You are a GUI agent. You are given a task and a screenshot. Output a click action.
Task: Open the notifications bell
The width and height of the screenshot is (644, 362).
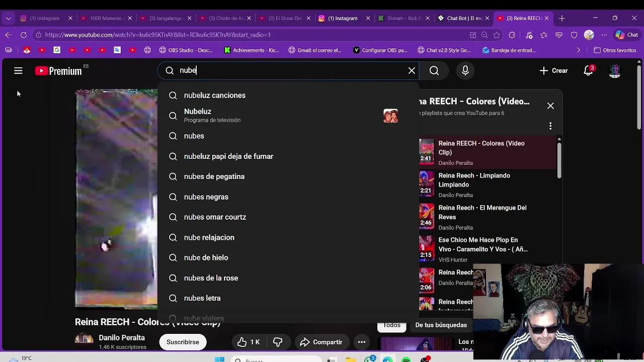(588, 71)
